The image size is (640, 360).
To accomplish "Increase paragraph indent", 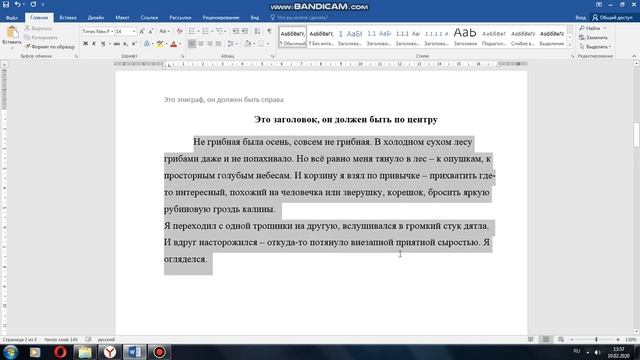I will point(244,31).
